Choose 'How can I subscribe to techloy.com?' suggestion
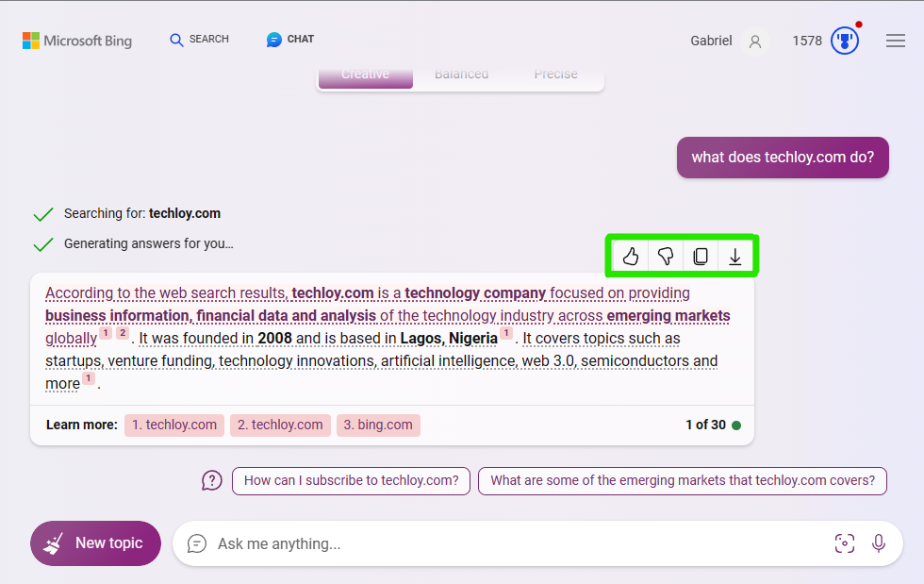 351,481
